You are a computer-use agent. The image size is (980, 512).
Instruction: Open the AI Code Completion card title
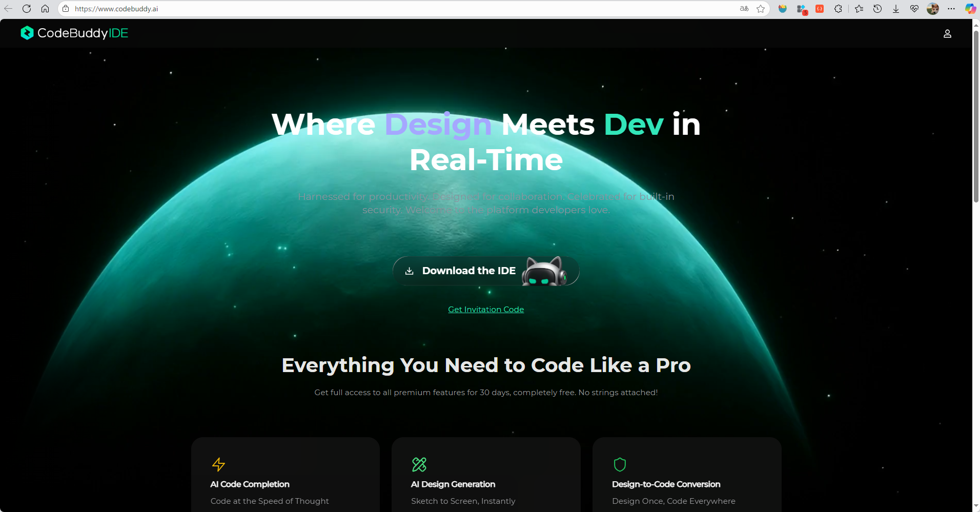(x=250, y=484)
